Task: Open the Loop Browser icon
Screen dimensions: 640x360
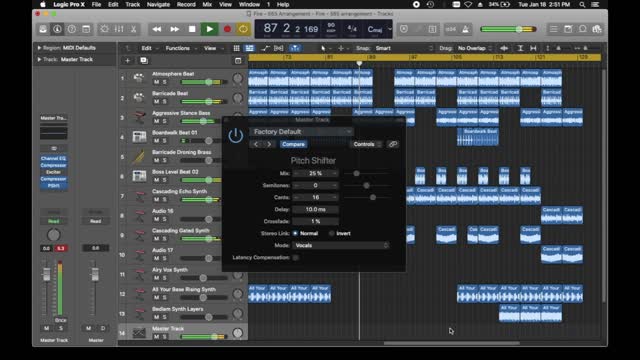Action: pyautogui.click(x=583, y=29)
